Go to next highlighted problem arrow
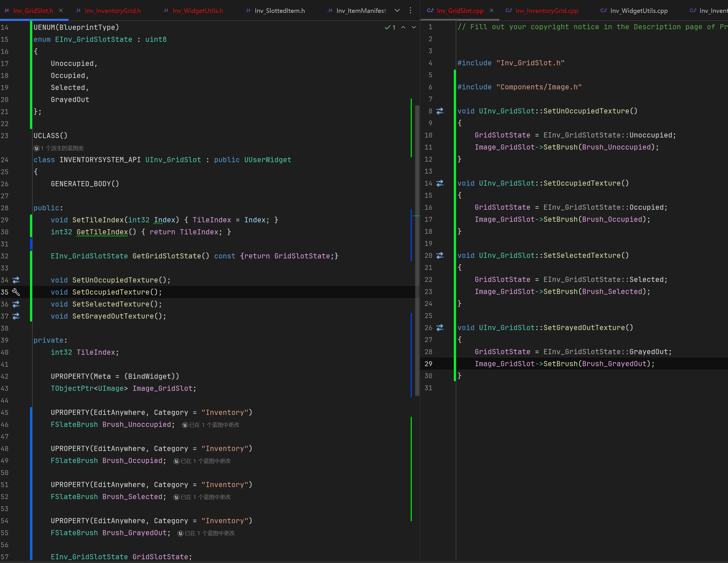The width and height of the screenshot is (728, 563). (x=414, y=28)
